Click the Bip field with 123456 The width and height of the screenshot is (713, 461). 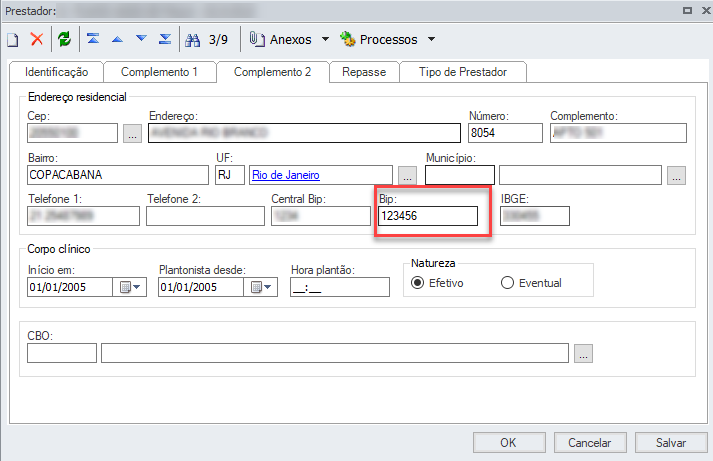click(x=428, y=216)
